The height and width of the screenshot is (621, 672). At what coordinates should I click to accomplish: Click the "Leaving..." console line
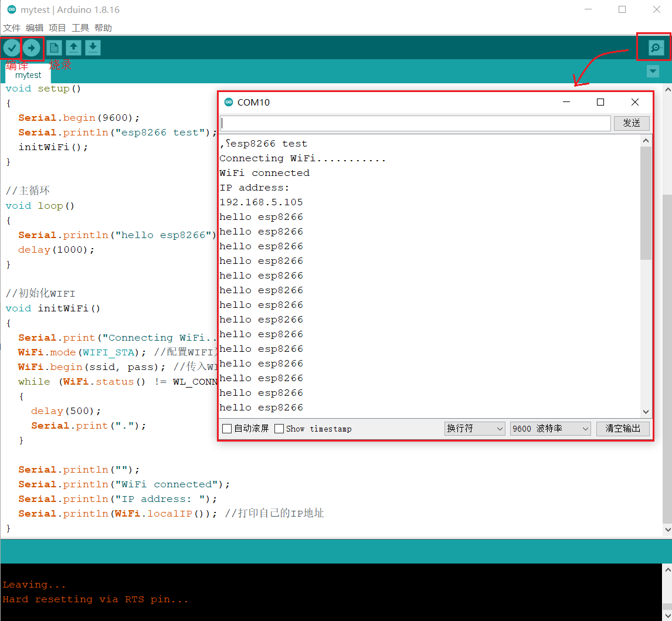(x=34, y=585)
